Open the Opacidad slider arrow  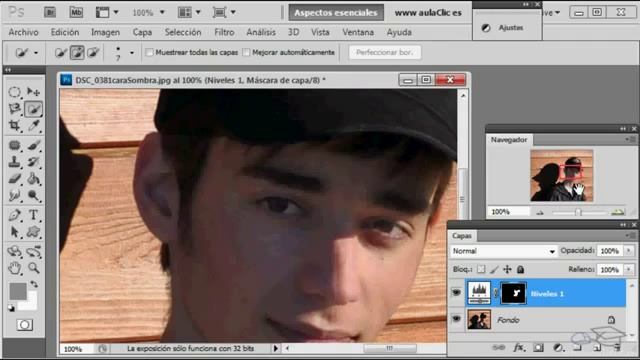click(x=629, y=251)
